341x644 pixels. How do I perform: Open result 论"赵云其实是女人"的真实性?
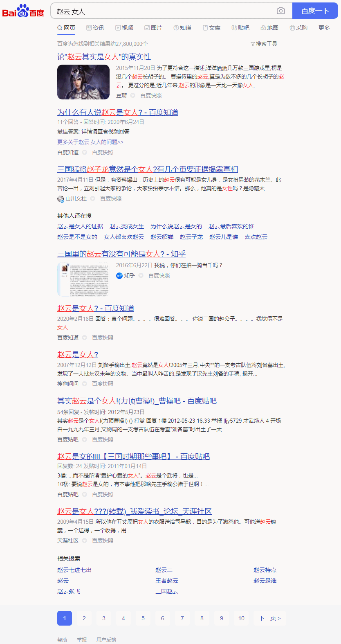104,56
